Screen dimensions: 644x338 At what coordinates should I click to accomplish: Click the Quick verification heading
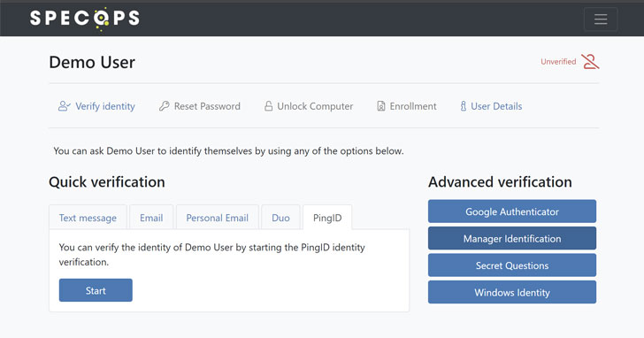[107, 182]
